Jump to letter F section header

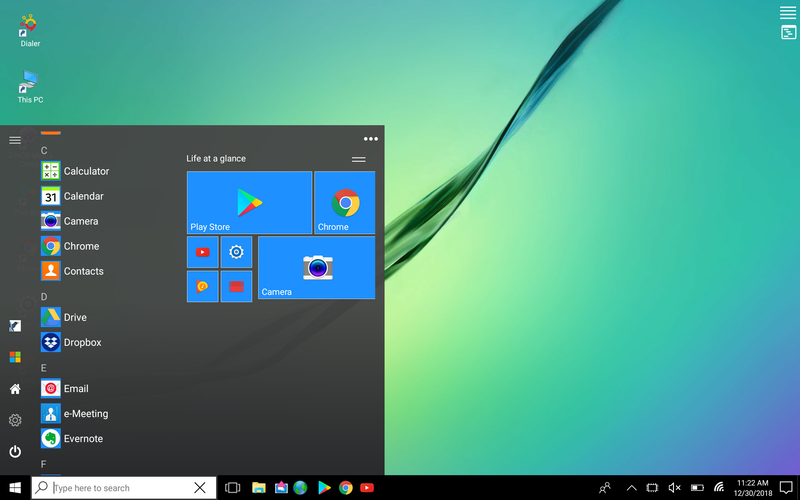pyautogui.click(x=43, y=464)
